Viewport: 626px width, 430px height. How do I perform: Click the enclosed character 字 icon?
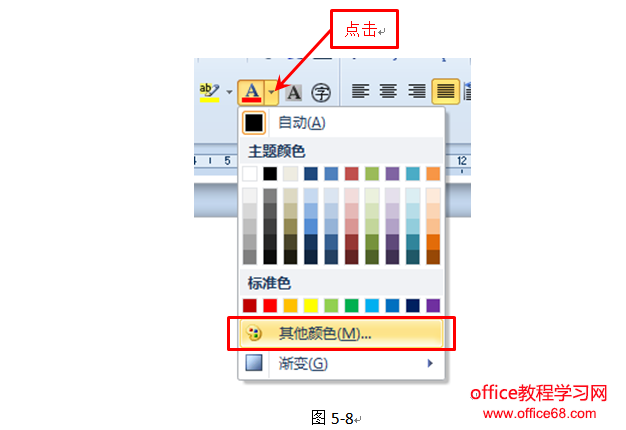point(321,93)
